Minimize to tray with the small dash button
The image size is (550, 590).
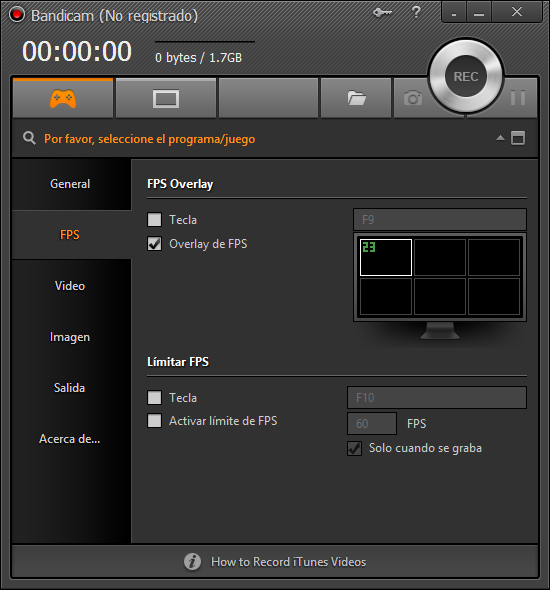tap(454, 12)
